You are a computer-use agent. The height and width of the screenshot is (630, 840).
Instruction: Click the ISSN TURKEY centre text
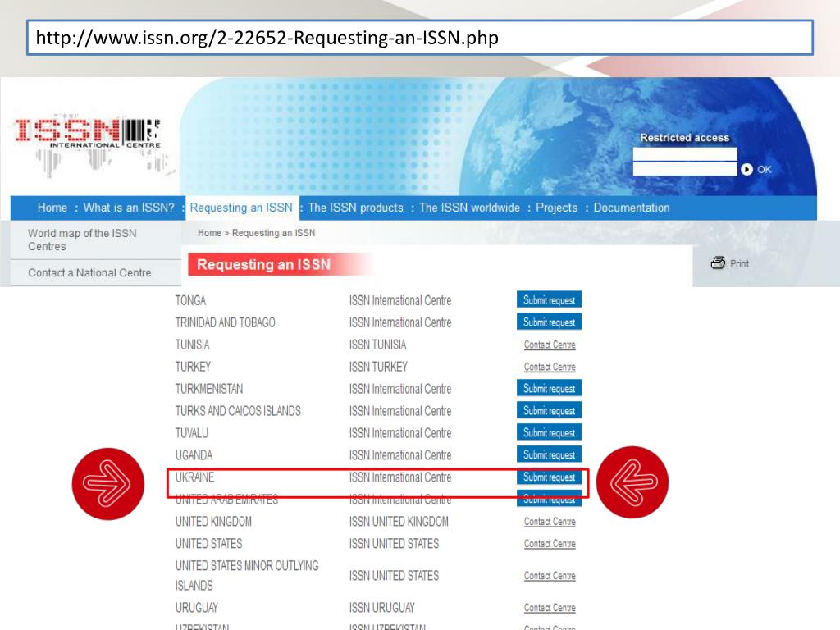point(378,367)
